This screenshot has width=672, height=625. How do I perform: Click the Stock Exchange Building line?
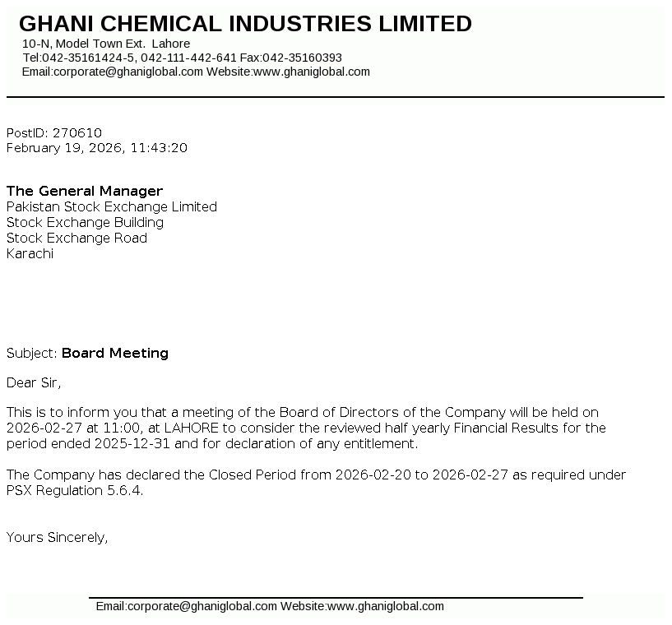tap(86, 222)
